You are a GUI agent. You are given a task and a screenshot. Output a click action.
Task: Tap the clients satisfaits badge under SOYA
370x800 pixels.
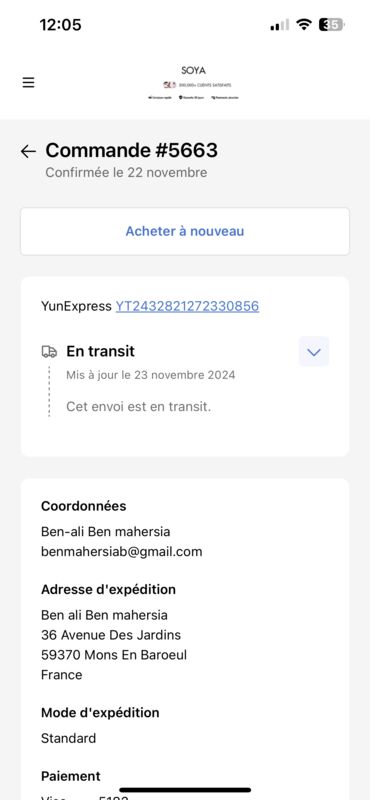point(196,85)
